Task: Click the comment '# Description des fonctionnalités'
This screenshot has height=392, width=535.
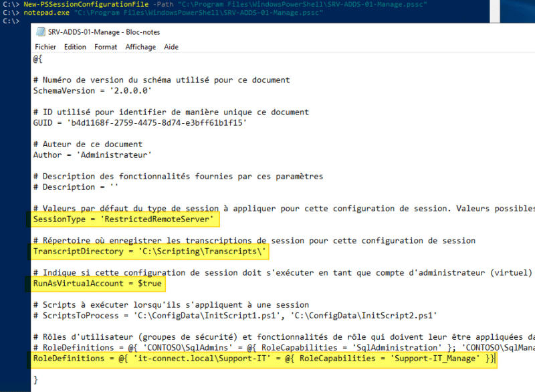Action: pyautogui.click(x=178, y=177)
